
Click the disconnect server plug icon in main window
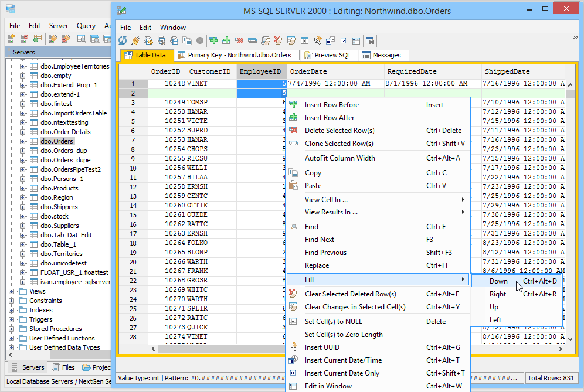(x=66, y=39)
